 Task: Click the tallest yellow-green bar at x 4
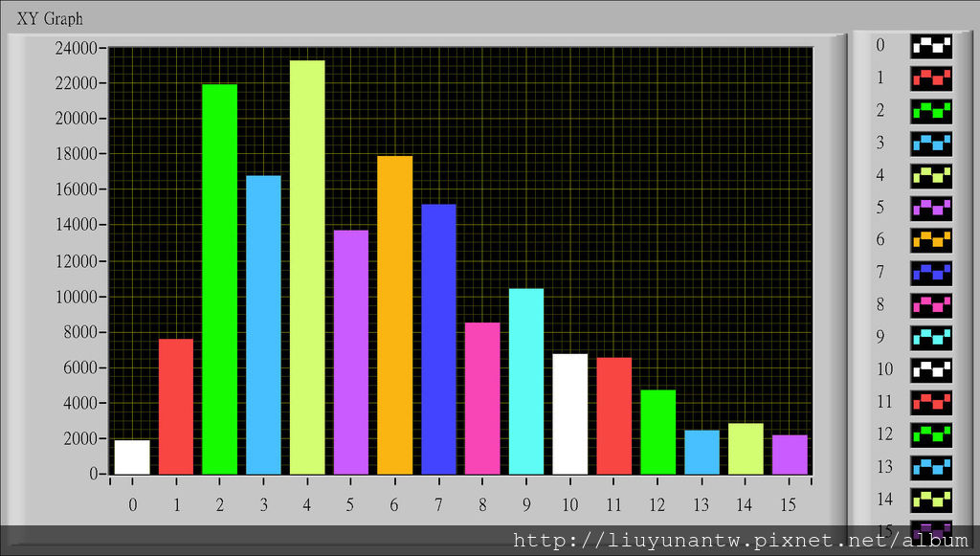[x=307, y=267]
